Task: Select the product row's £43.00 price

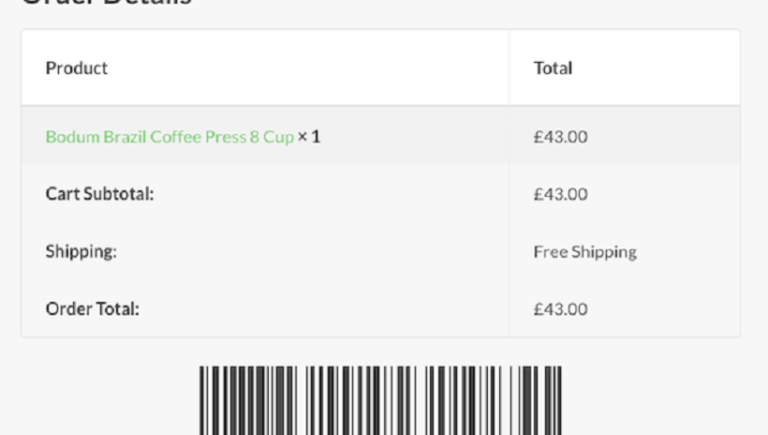Action: pyautogui.click(x=560, y=137)
